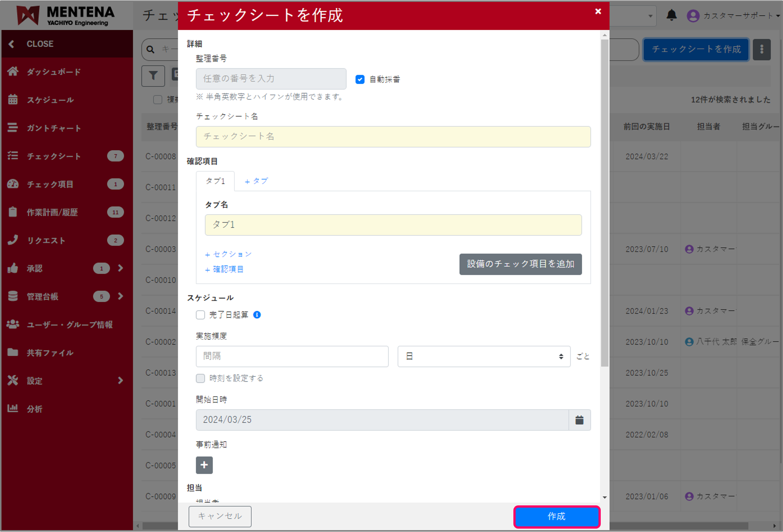
Task: Add a prior notification with the plus button
Action: click(204, 465)
